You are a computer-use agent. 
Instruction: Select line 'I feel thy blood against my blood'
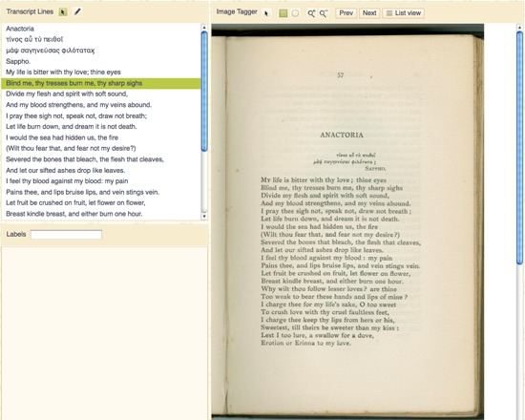click(101, 181)
